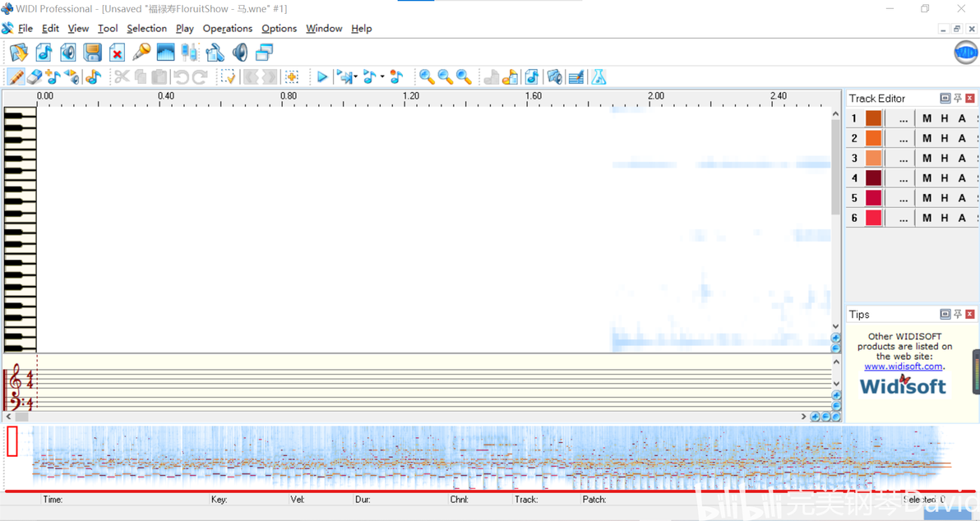Click the selection rectangle checkmark icon
This screenshot has width=980, height=521.
[228, 77]
